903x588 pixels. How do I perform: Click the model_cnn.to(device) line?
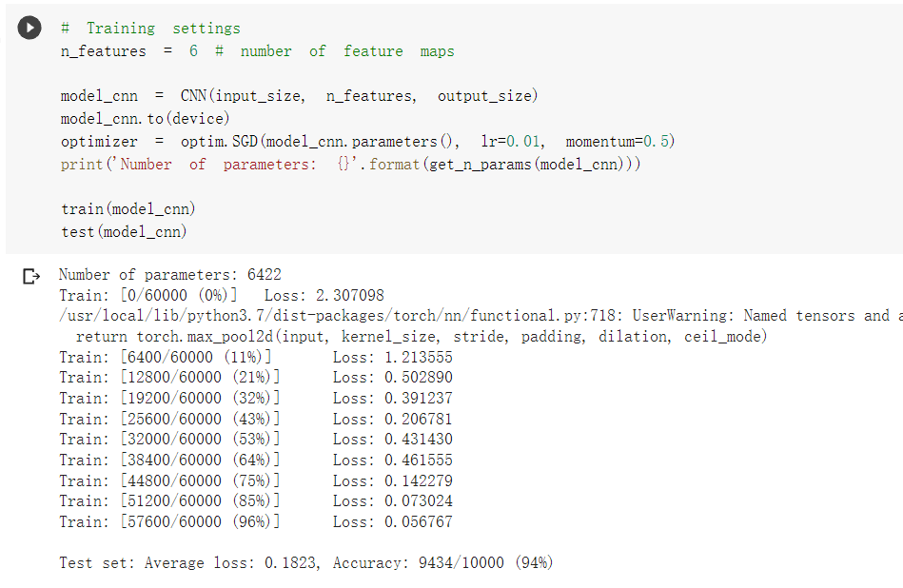145,119
